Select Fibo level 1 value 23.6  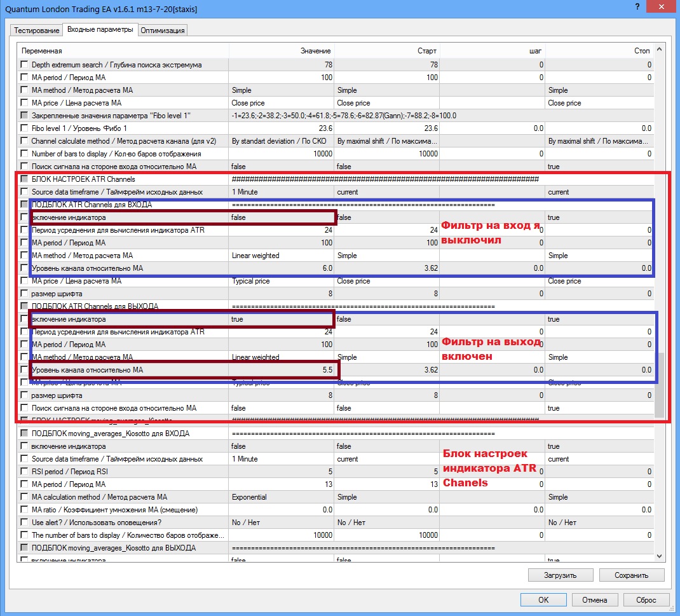[x=282, y=128]
